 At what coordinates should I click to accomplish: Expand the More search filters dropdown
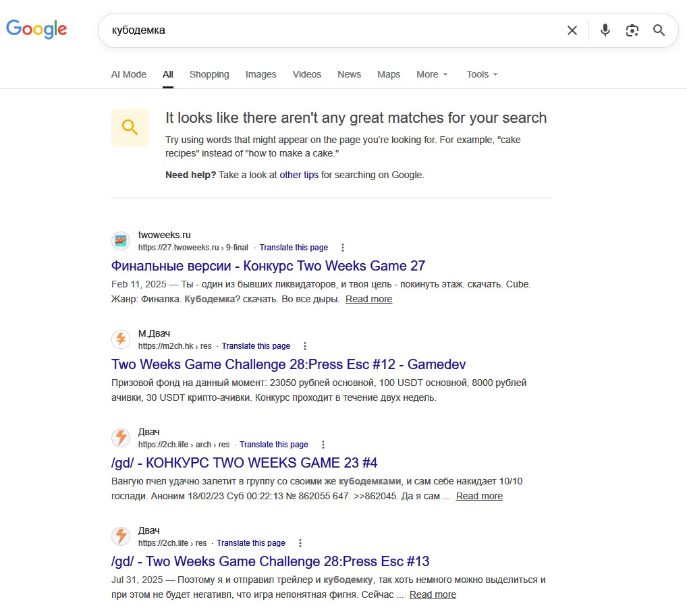point(432,74)
